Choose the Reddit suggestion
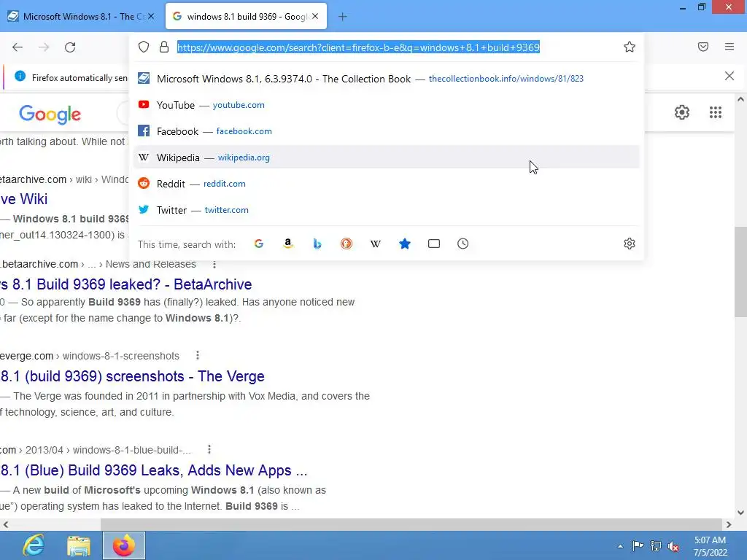The image size is (747, 560). [x=387, y=183]
